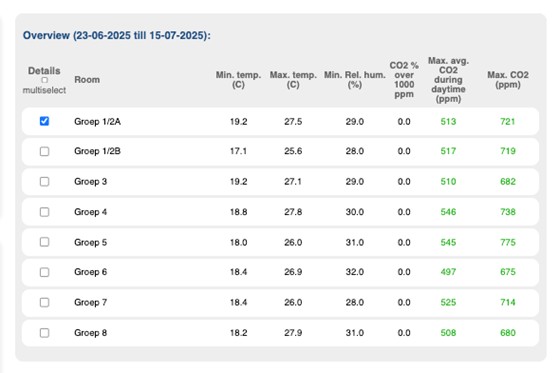This screenshot has width=559, height=373.
Task: Click the 775 max CO2 value for Groep 5
Action: (508, 242)
